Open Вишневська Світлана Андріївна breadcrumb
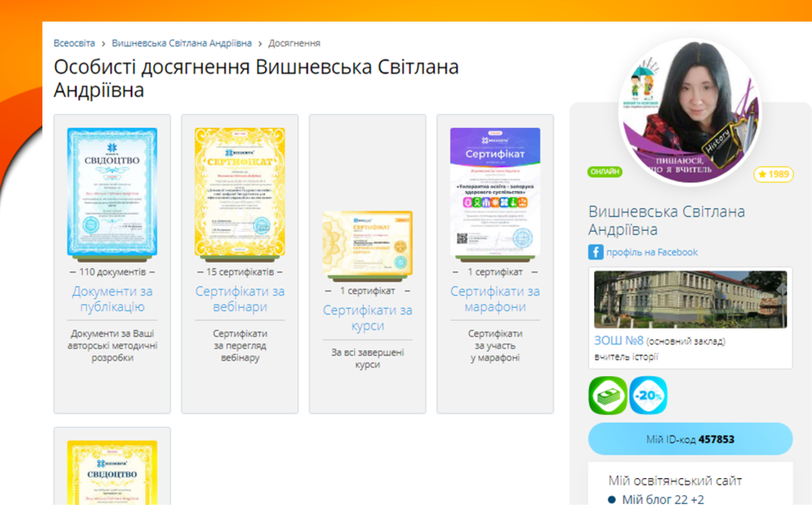Screen dimensions: 812x517 coord(181,43)
